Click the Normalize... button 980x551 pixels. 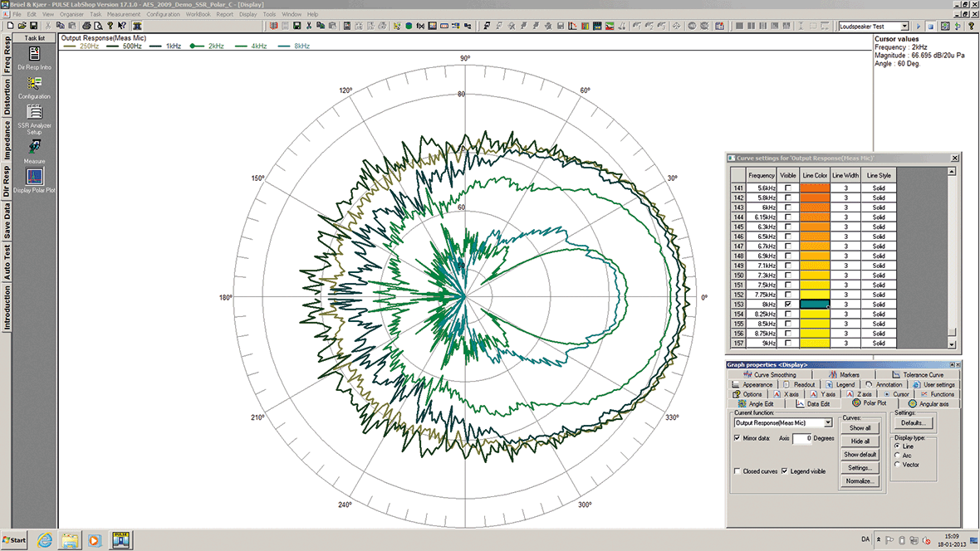point(860,481)
